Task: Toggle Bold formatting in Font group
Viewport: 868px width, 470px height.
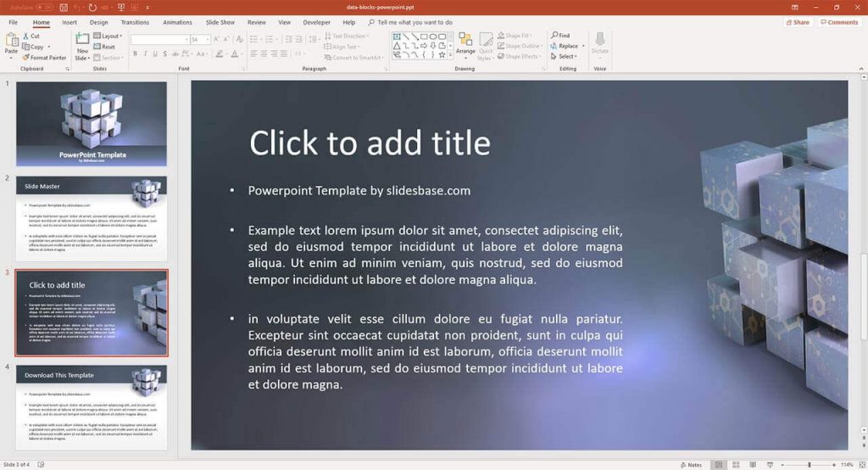Action: pos(135,53)
